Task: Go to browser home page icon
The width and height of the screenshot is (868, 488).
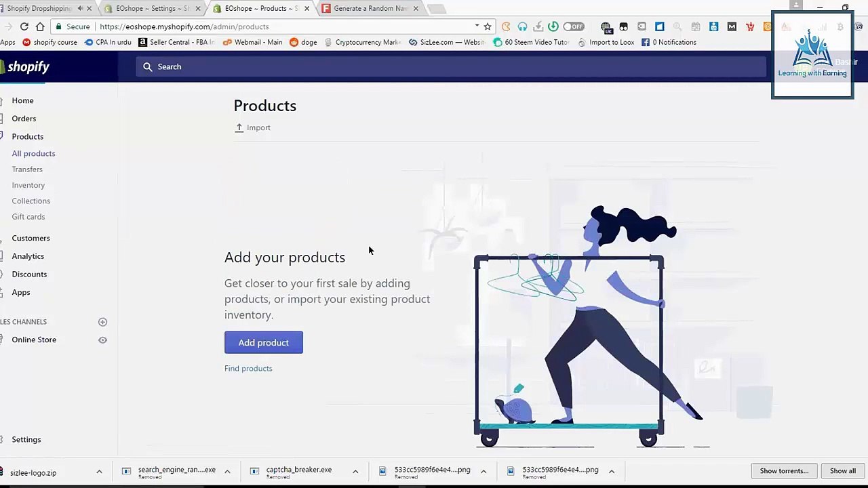Action: point(41,26)
